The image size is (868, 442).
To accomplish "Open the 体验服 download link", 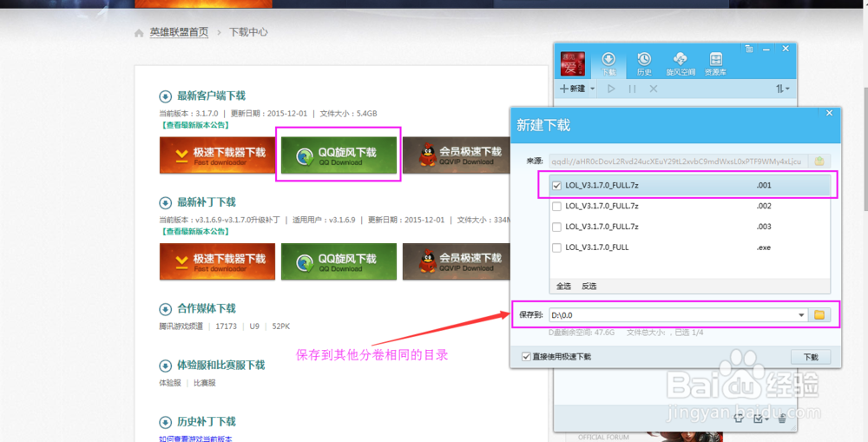I will (170, 383).
